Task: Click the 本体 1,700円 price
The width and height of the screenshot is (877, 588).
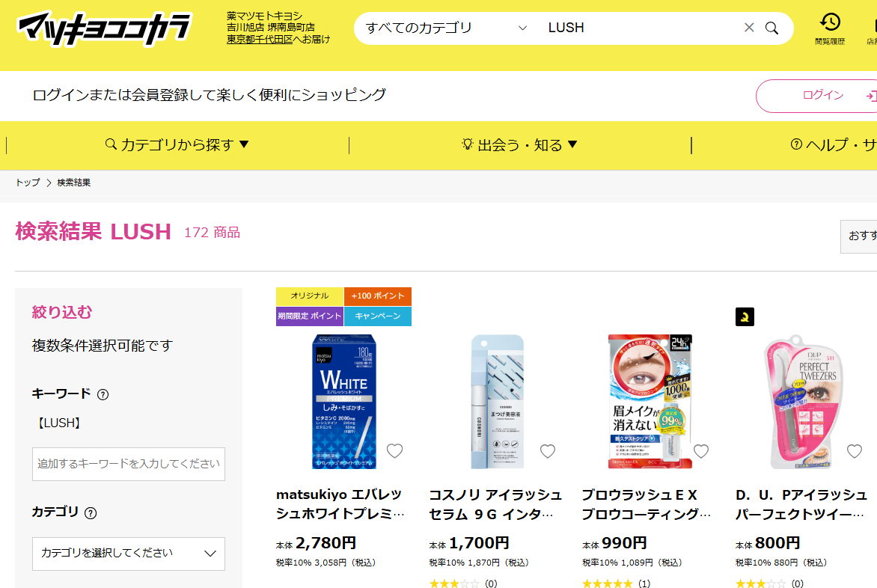Action: [469, 543]
